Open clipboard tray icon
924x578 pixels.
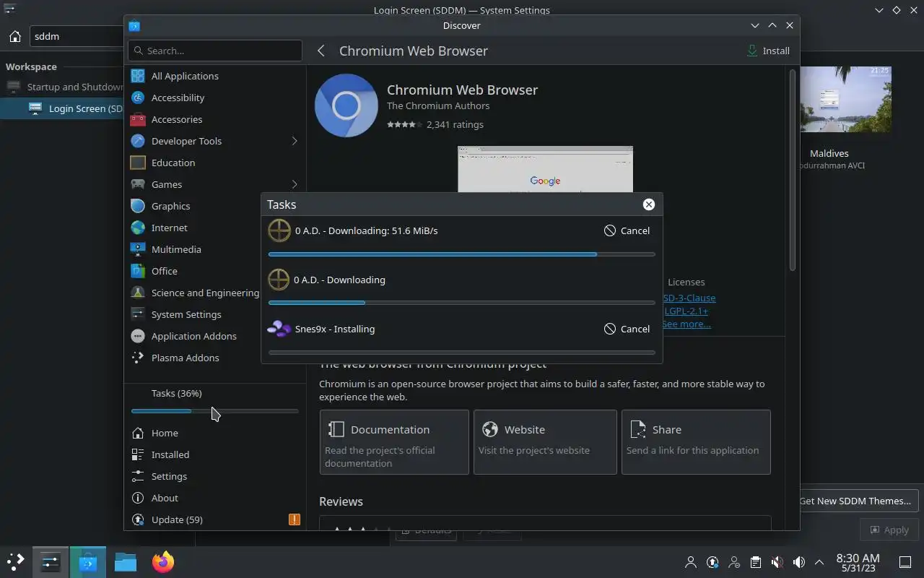(755, 562)
